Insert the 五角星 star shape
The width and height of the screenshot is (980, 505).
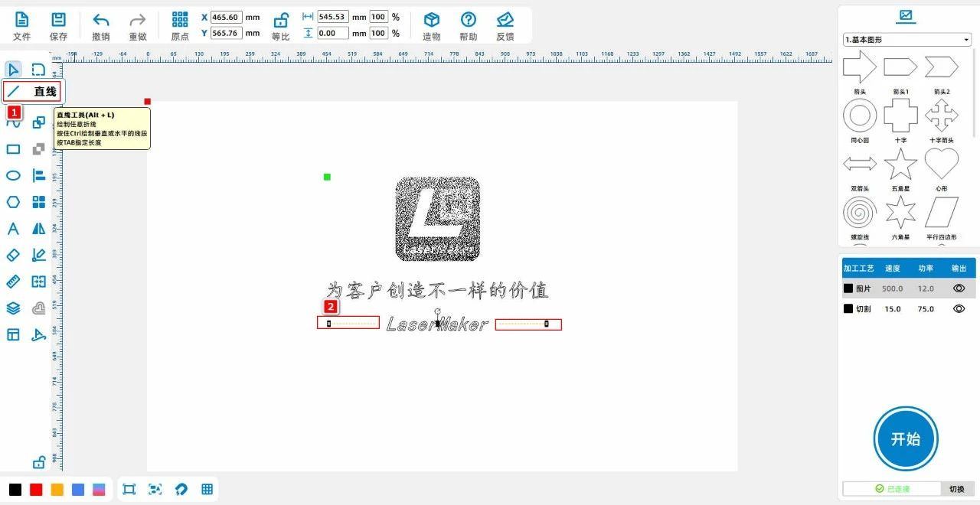click(x=900, y=165)
